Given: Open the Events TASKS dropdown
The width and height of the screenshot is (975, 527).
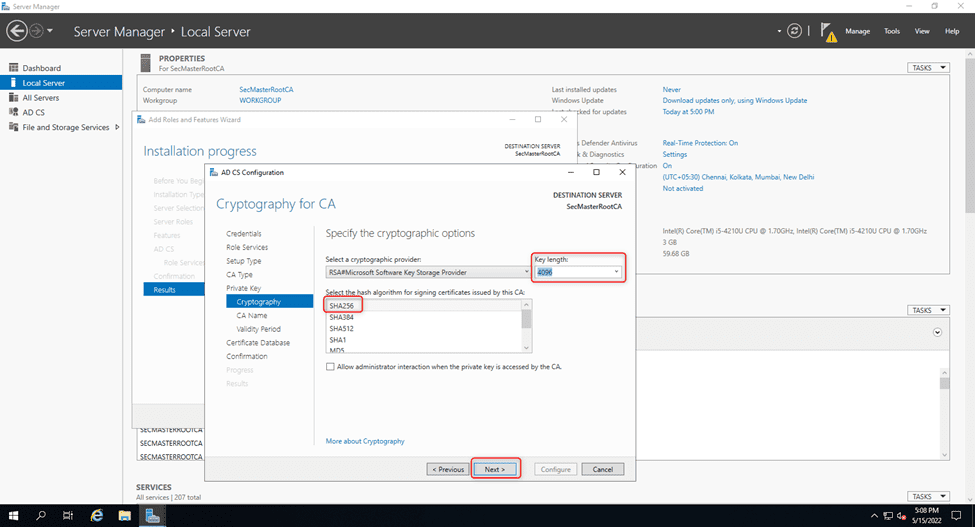Looking at the screenshot, I should coord(928,310).
